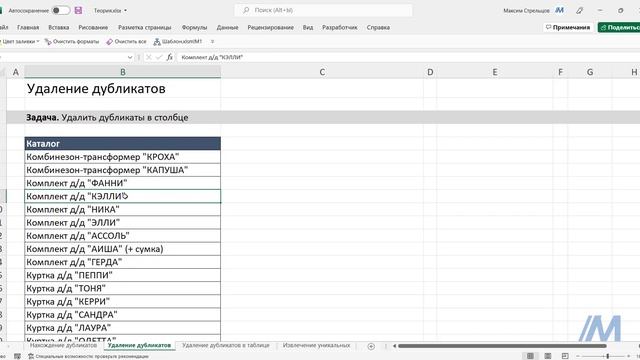Screen dimensions: 640x360
Task: Select cell Куртка д/д "САНДРА"
Action: (122, 314)
